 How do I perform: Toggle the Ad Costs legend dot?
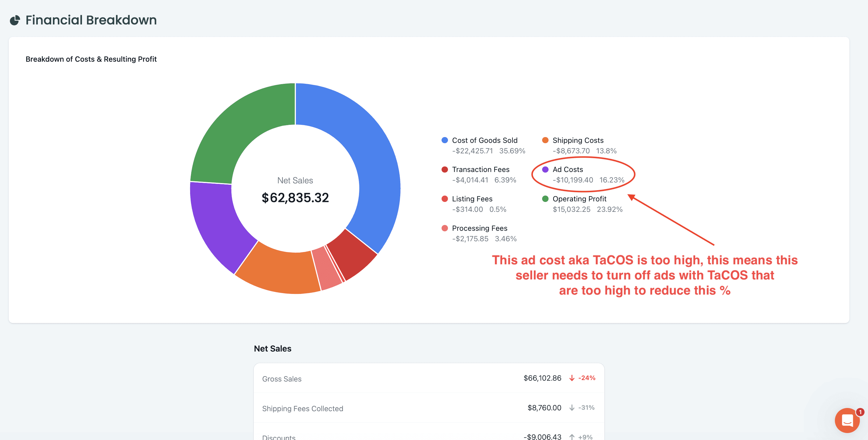click(545, 169)
